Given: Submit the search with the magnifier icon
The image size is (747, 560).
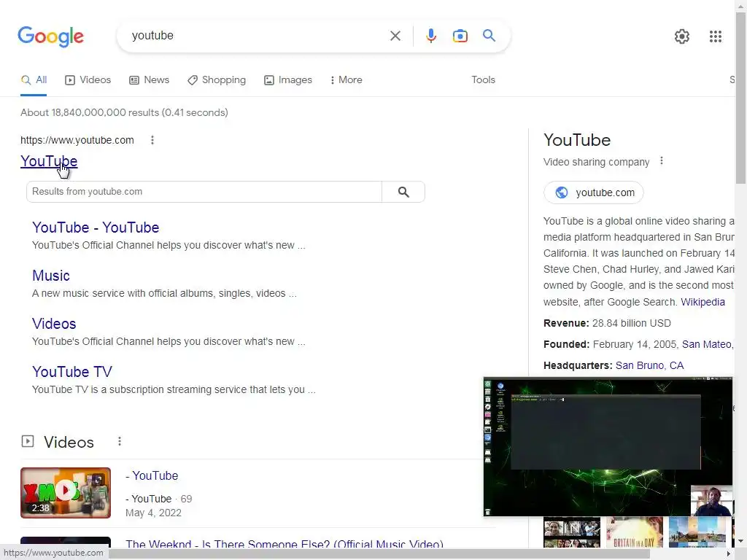Looking at the screenshot, I should [x=489, y=35].
